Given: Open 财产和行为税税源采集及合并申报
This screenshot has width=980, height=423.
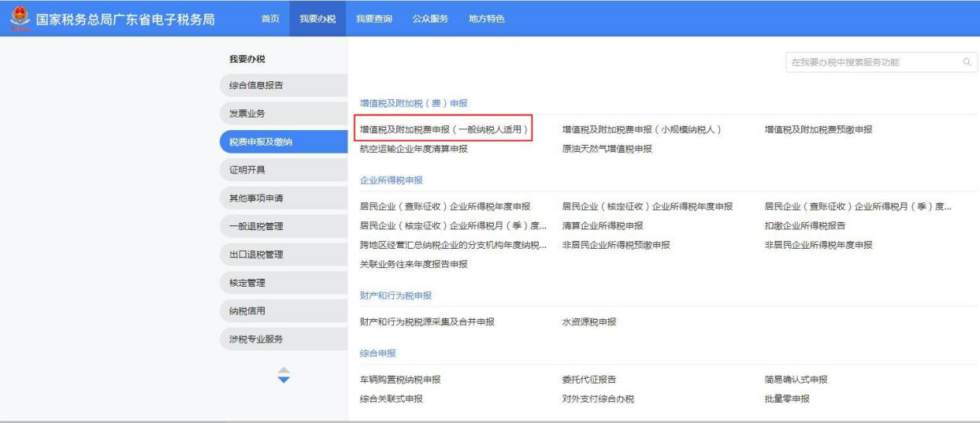Looking at the screenshot, I should (427, 322).
